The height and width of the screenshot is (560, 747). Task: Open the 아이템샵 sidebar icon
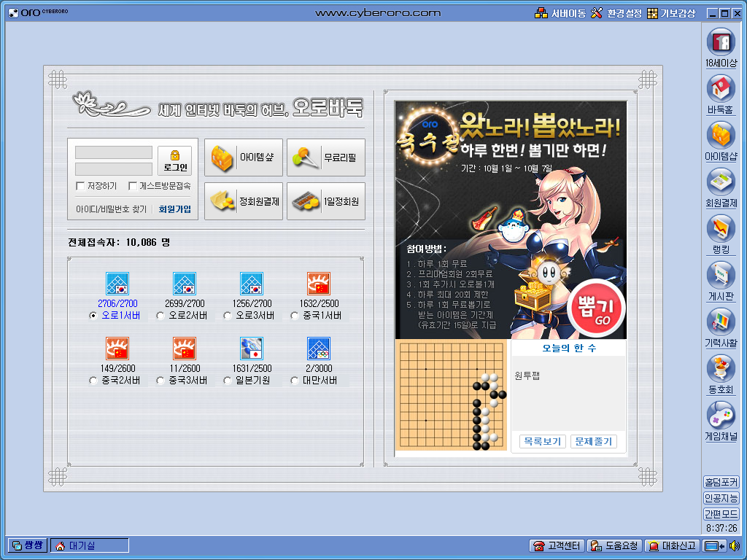[720, 135]
